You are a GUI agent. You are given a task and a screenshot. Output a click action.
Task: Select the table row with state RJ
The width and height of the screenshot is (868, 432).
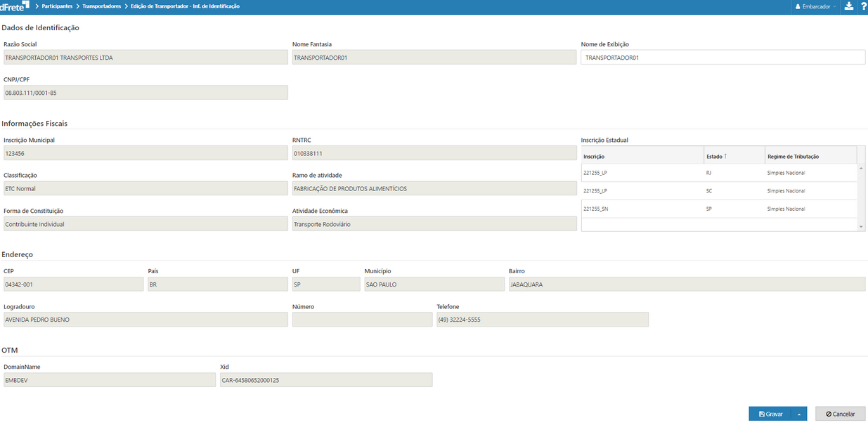718,173
